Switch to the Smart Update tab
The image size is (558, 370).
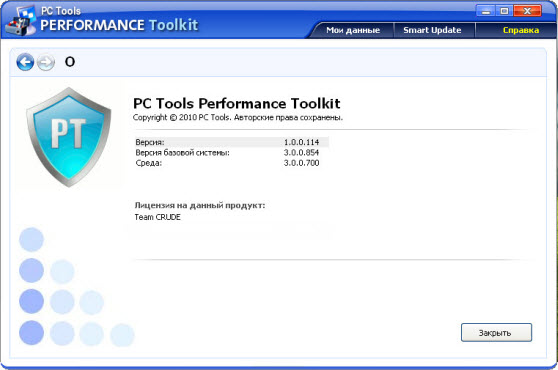(432, 30)
